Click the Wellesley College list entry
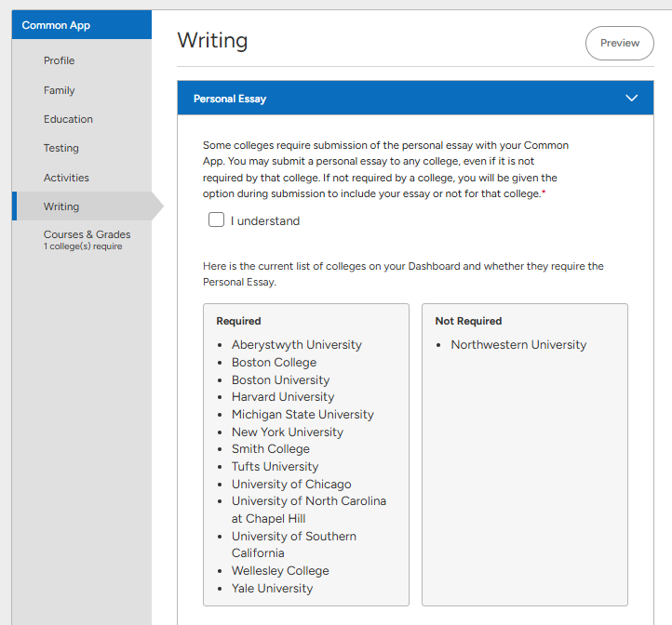This screenshot has height=625, width=672. coord(280,571)
